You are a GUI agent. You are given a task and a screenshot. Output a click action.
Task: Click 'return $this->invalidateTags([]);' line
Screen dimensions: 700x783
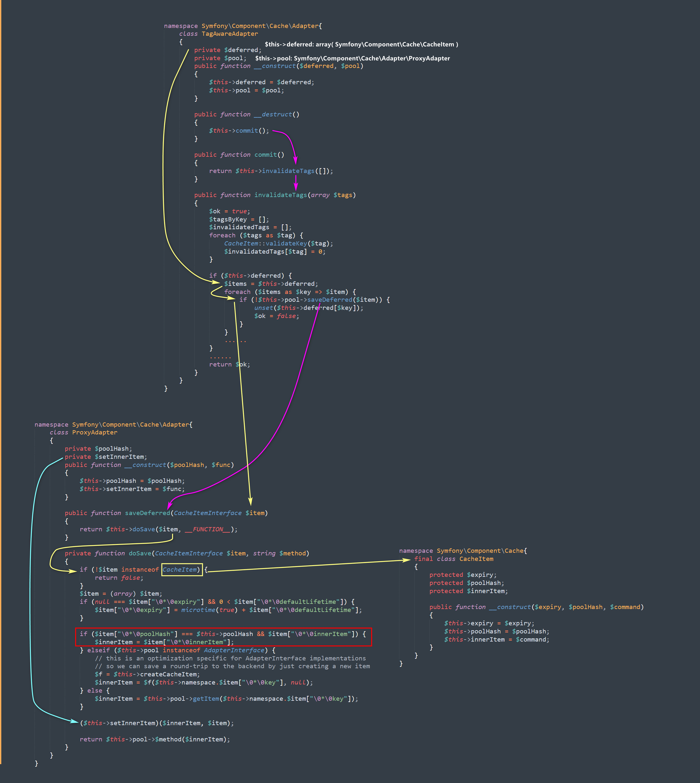271,171
